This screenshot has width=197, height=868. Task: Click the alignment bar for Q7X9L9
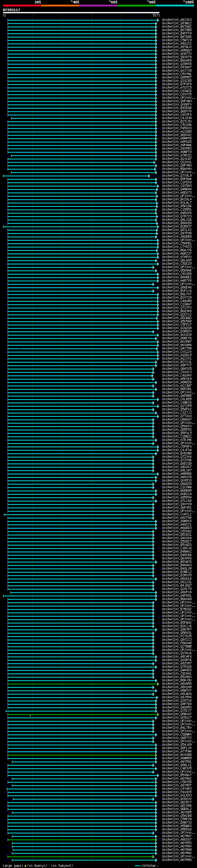76,176
